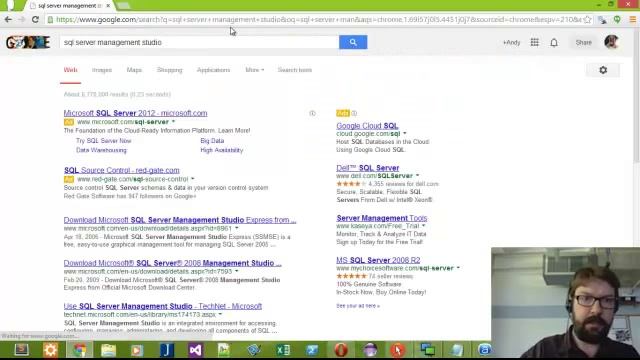Image resolution: width=640 pixels, height=360 pixels.
Task: Expand dropdown beside mychoicesoftware.com URL
Action: (x=458, y=268)
